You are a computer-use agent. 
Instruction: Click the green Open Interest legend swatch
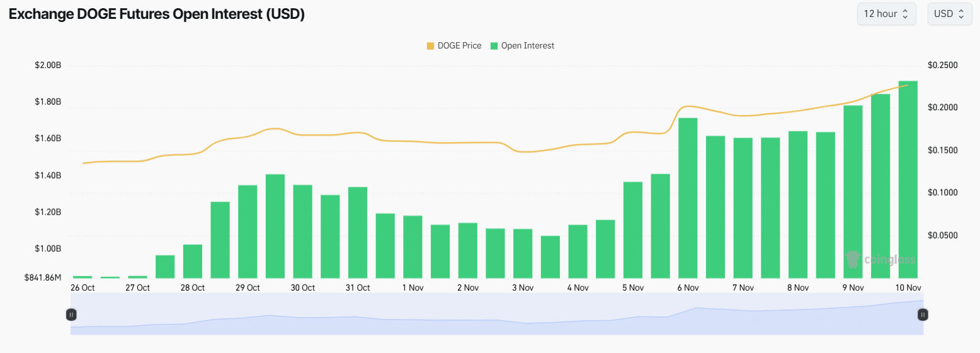click(494, 46)
